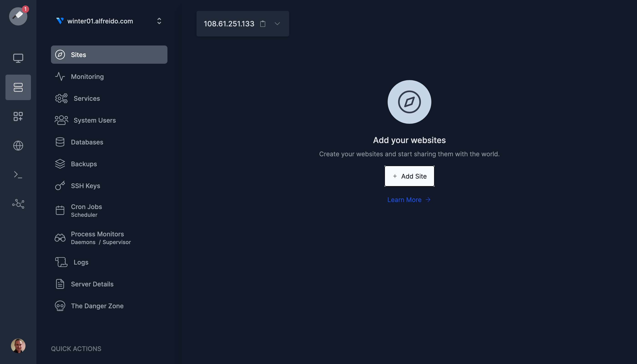The height and width of the screenshot is (364, 637).
Task: Open the servers panel icon in rail
Action: 18,87
